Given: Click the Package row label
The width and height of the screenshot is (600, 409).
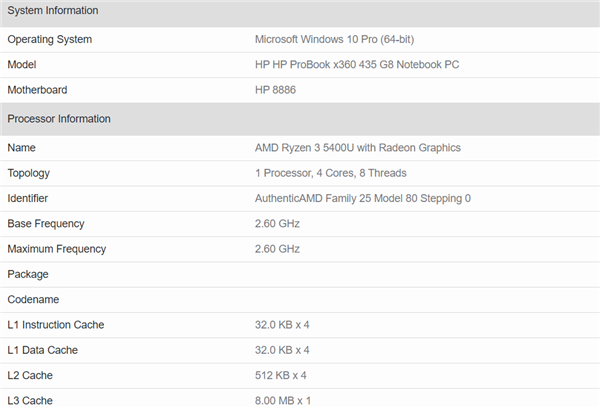Looking at the screenshot, I should [x=28, y=274].
